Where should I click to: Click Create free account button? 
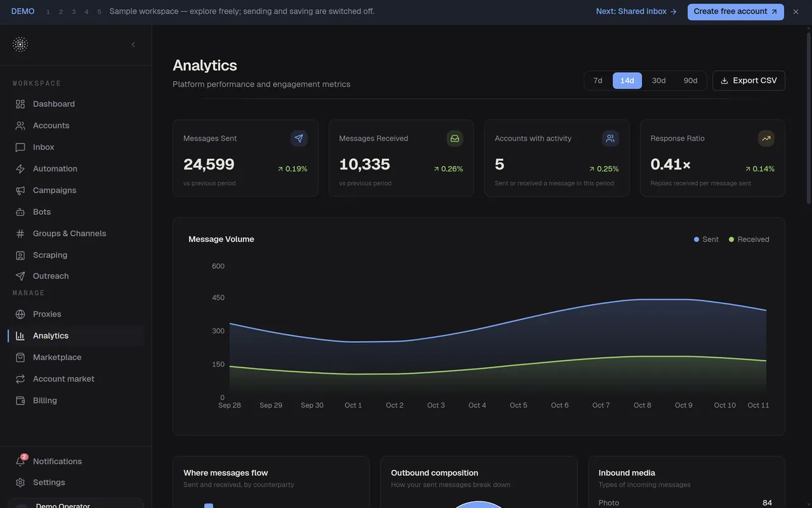coord(735,11)
